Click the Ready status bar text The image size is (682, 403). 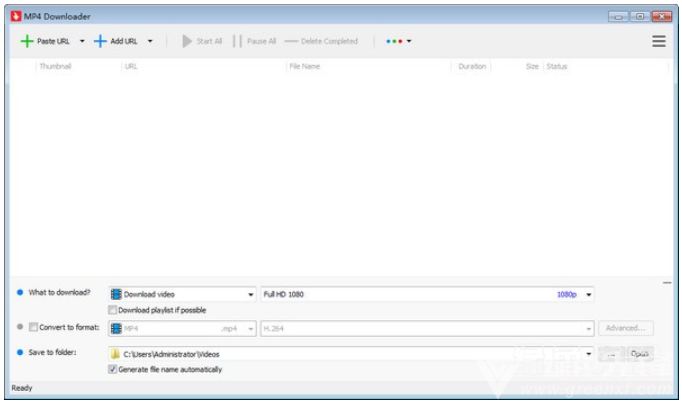pos(22,388)
